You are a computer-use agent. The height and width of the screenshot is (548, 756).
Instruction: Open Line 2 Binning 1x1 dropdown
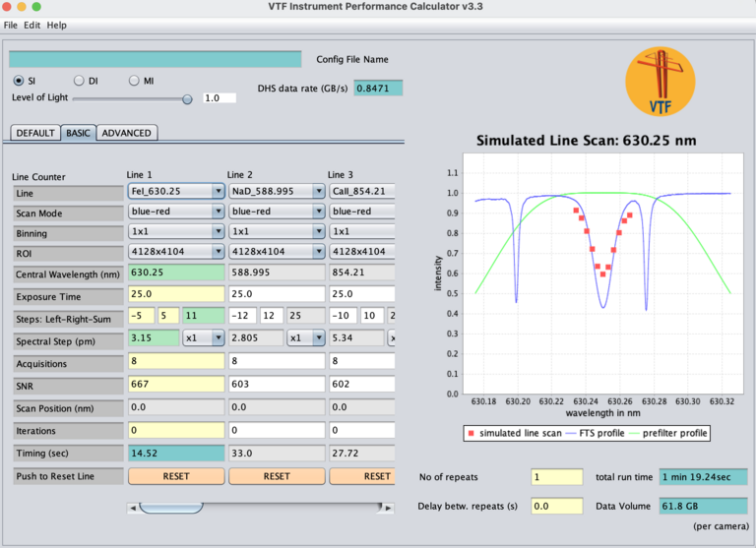(x=277, y=231)
